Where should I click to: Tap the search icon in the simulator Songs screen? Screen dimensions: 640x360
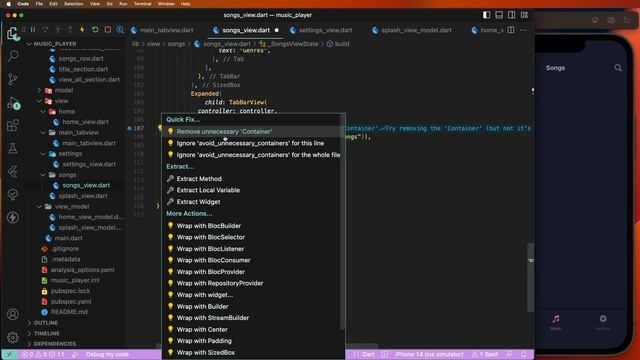point(618,68)
